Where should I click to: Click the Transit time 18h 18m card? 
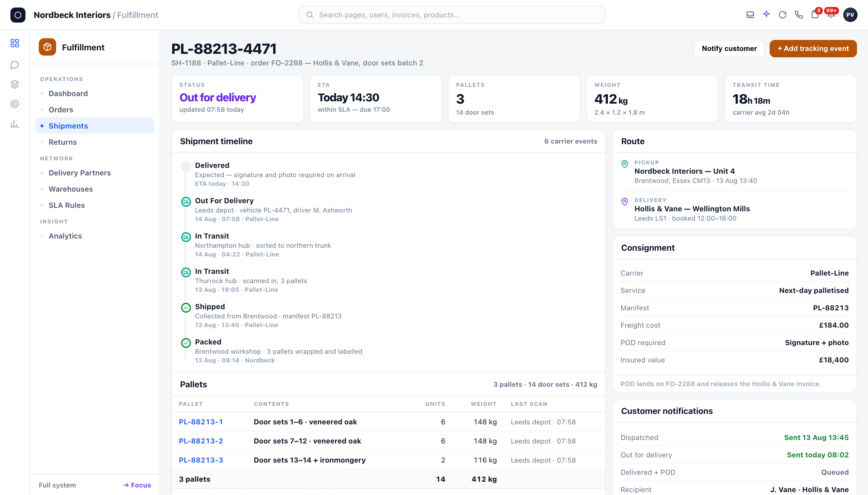pyautogui.click(x=790, y=99)
